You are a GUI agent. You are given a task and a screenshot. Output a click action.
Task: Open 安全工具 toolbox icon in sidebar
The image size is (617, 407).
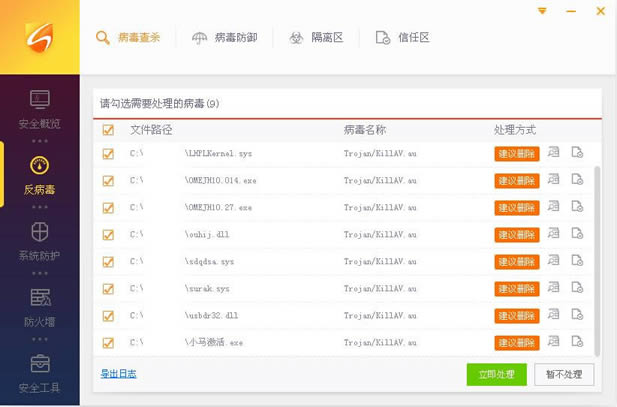[x=39, y=364]
